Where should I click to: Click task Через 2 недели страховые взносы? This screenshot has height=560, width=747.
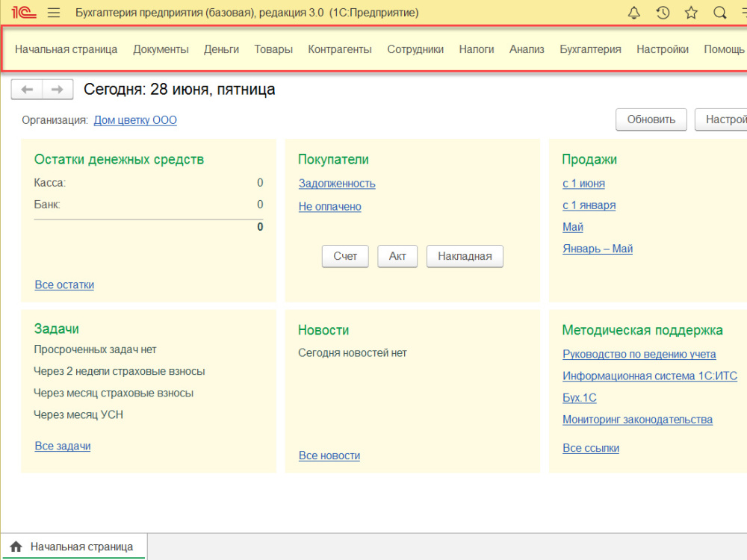[x=120, y=371]
